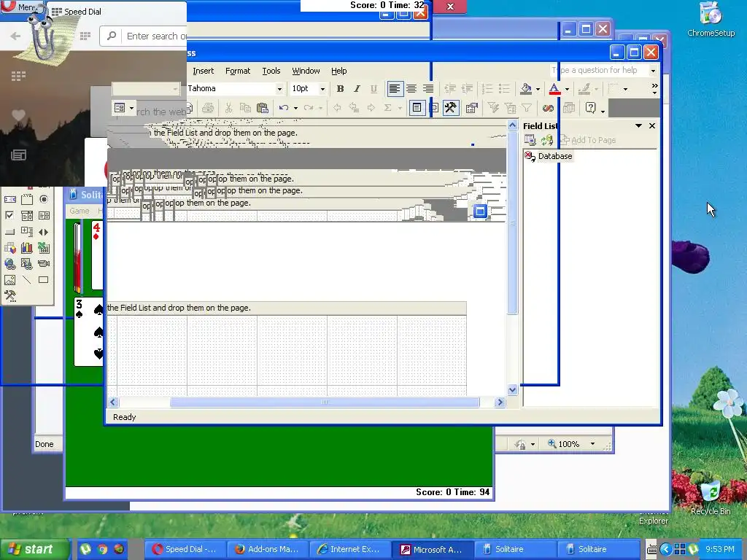Viewport: 747px width, 560px height.
Task: Select the Record Navigation toolbox tool
Action: [x=44, y=232]
